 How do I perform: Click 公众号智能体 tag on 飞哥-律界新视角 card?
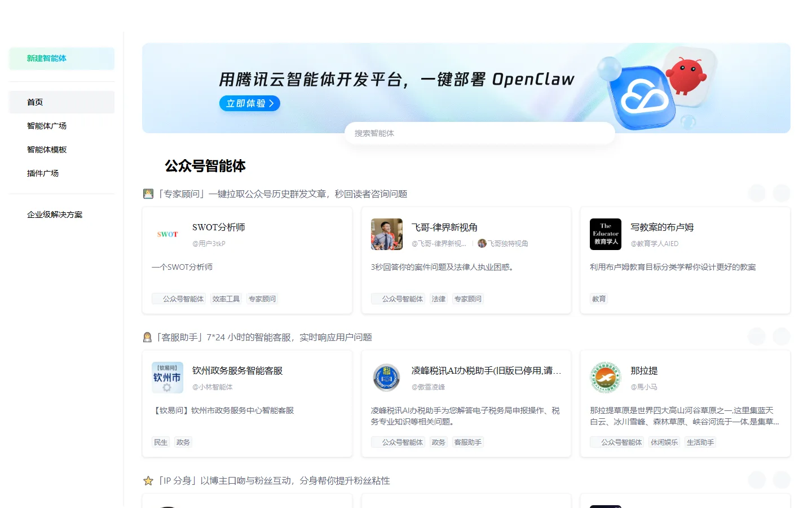pyautogui.click(x=398, y=299)
